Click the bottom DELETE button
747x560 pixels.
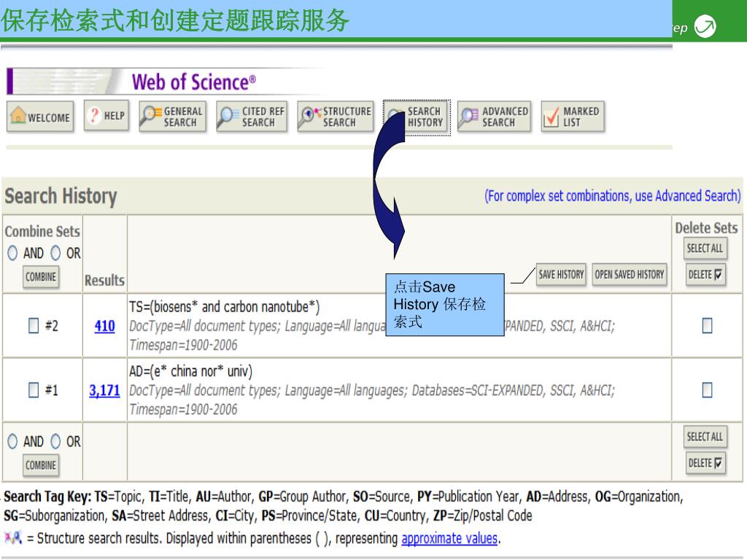(705, 463)
